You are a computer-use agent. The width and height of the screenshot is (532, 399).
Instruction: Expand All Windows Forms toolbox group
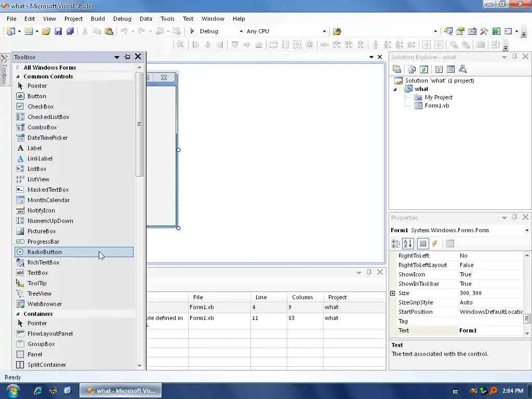coord(18,68)
